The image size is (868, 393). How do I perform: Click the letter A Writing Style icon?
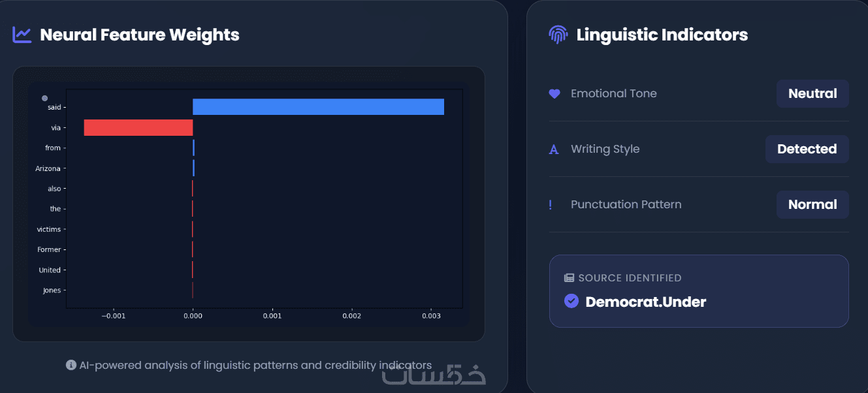[554, 149]
